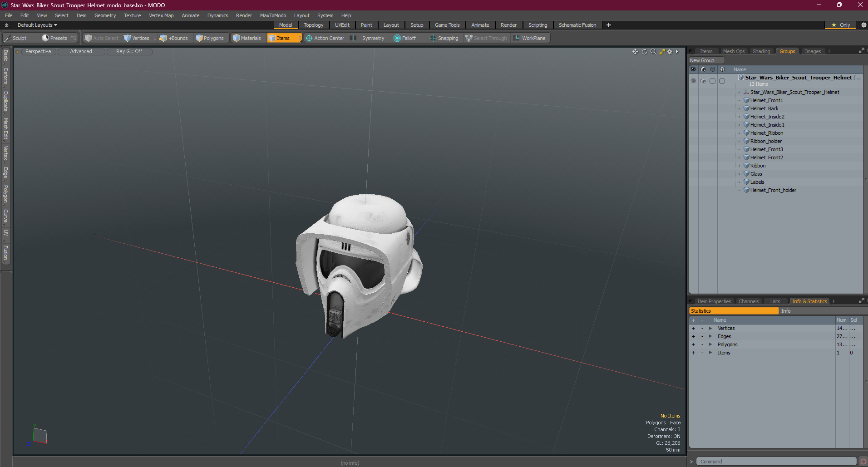Image resolution: width=868 pixels, height=467 pixels.
Task: Open viewport settings gear icon
Action: [x=670, y=52]
